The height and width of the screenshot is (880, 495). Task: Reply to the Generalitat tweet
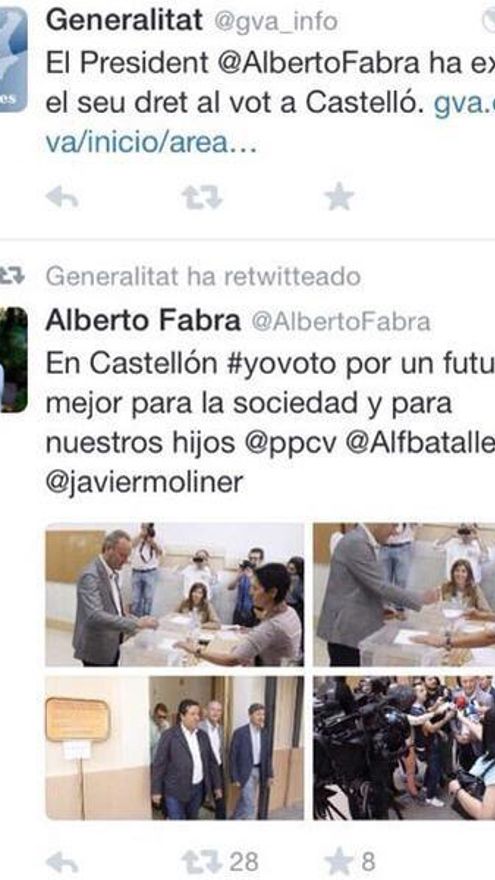[62, 198]
